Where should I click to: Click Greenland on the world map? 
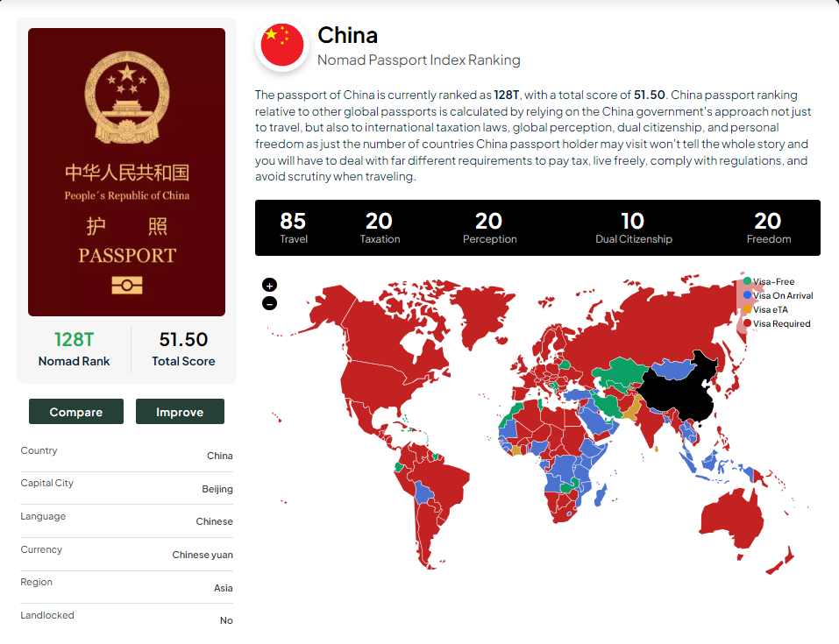481,315
